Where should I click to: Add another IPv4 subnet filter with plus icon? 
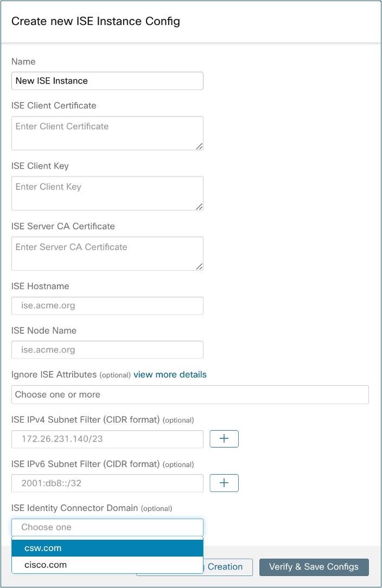click(224, 439)
